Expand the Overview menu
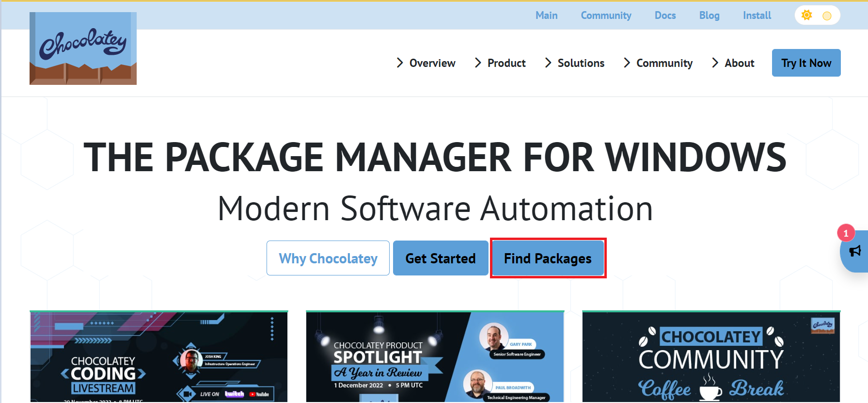This screenshot has height=403, width=868. (x=426, y=63)
